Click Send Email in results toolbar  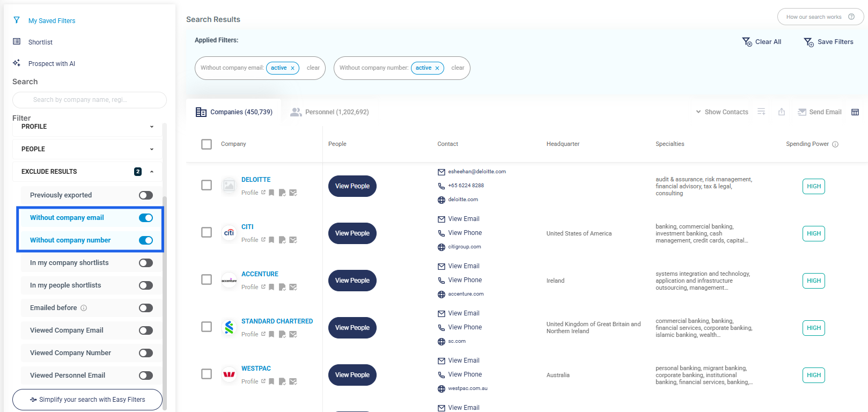coord(820,112)
